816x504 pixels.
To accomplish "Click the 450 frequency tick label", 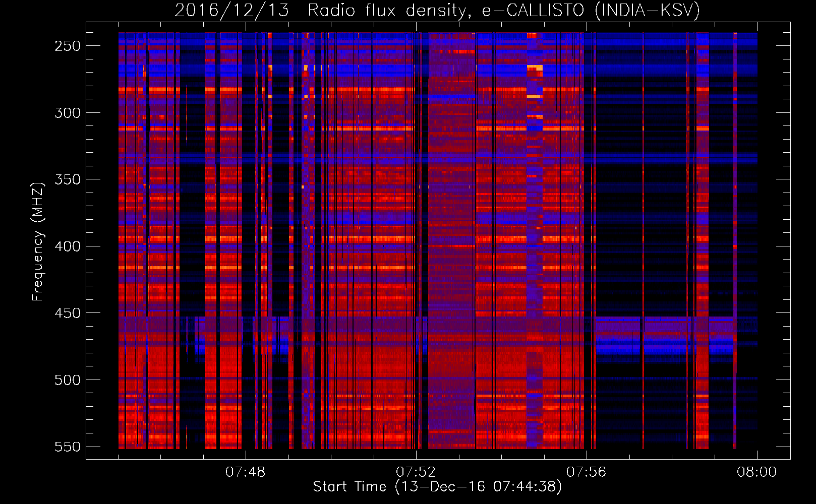I will tap(68, 313).
